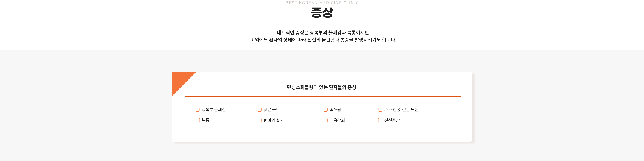Check the 상복부 불쾌감 checkbox

pos(197,109)
